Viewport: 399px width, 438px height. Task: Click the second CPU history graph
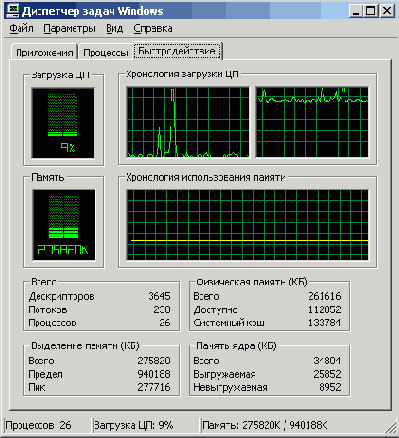[x=312, y=122]
